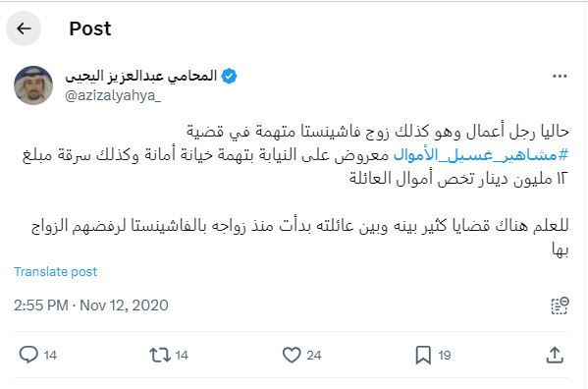Bookmark the post with bookmark icon
Screen dimensions: 588x389
coord(423,355)
